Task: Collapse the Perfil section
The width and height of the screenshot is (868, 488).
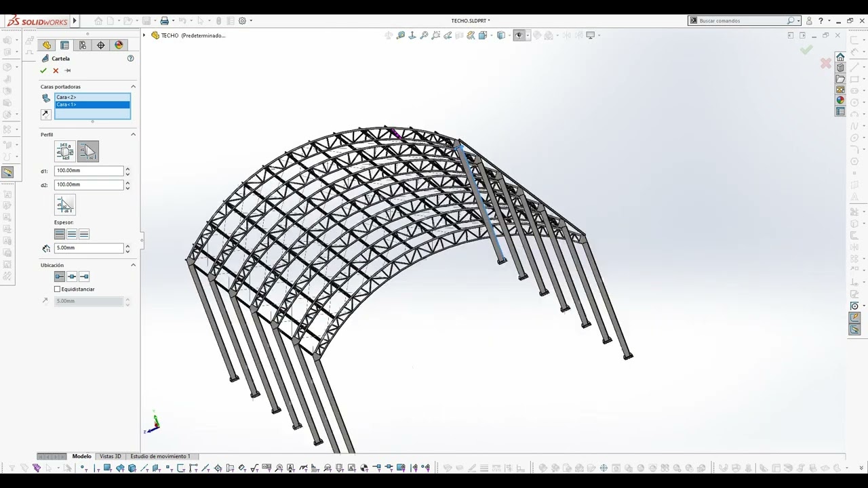Action: pyautogui.click(x=133, y=134)
